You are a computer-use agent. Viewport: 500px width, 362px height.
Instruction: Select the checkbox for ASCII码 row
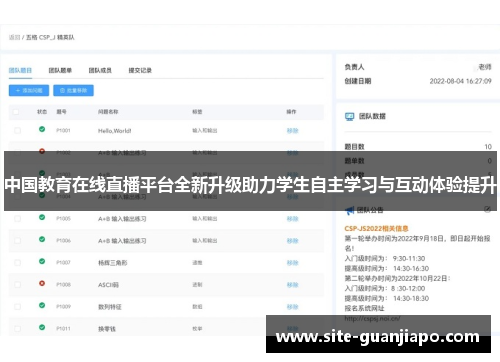(17, 285)
